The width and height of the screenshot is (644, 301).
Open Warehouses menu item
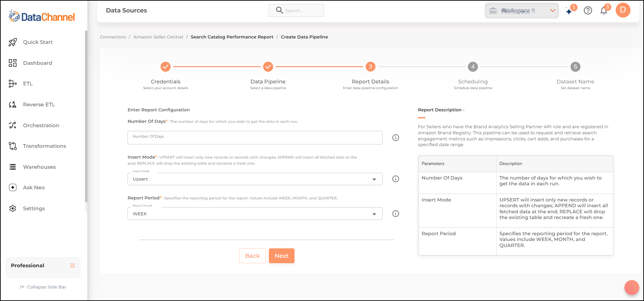39,167
